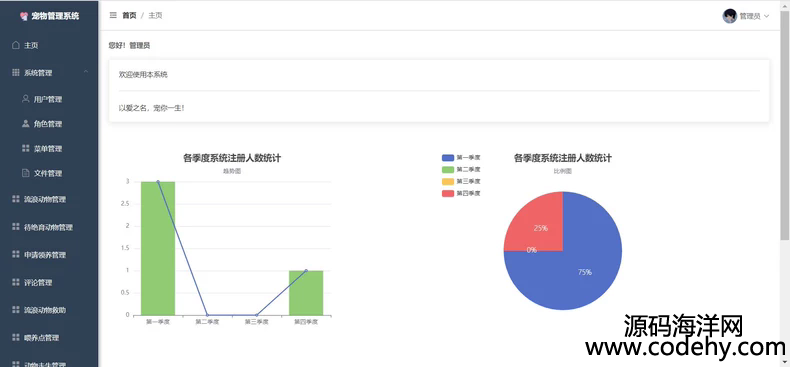This screenshot has height=367, width=790.
Task: Click the 流浪动物管理 menu icon
Action: [x=16, y=199]
